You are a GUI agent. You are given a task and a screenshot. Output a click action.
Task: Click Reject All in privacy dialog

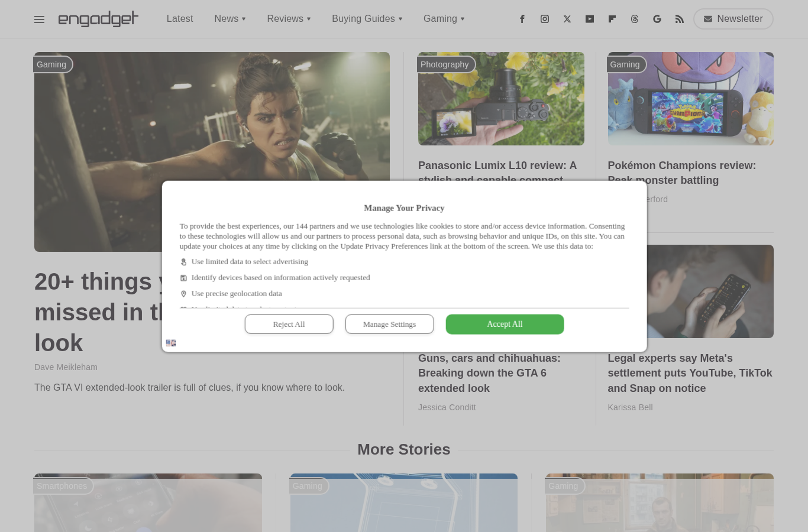click(289, 324)
